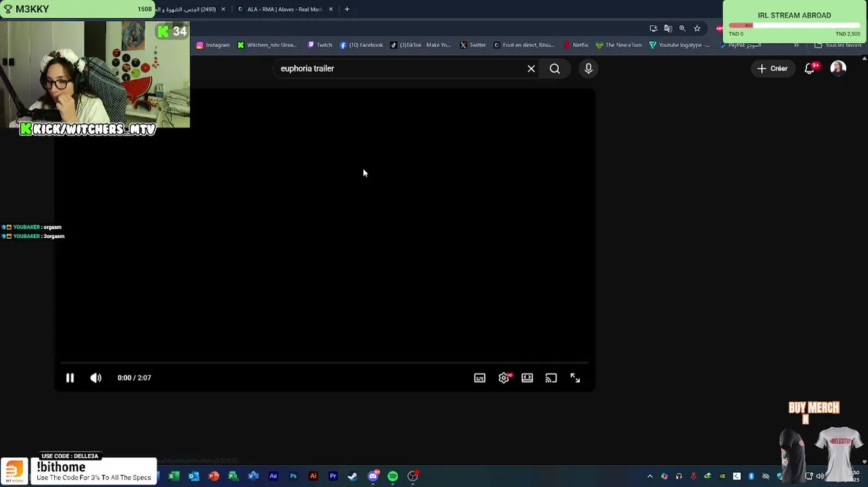Open the TikTok bookmark
The height and width of the screenshot is (487, 868).
point(420,45)
